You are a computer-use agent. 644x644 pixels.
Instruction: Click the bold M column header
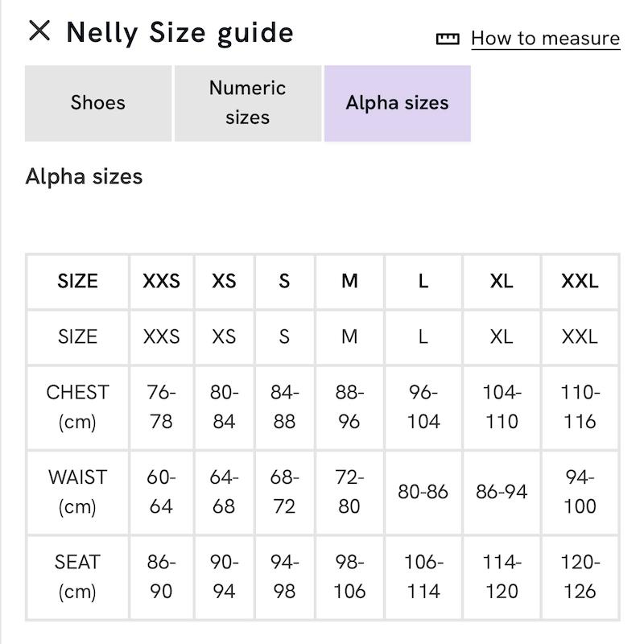coord(349,281)
